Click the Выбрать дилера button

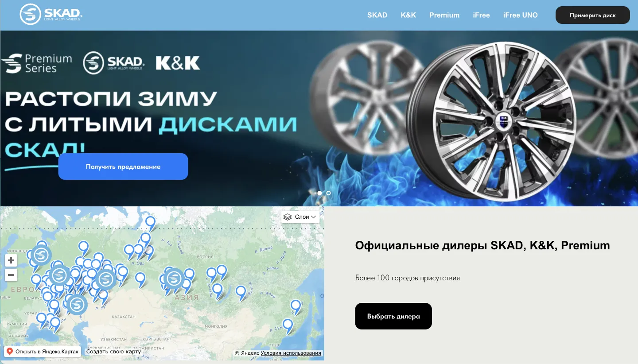(x=393, y=316)
